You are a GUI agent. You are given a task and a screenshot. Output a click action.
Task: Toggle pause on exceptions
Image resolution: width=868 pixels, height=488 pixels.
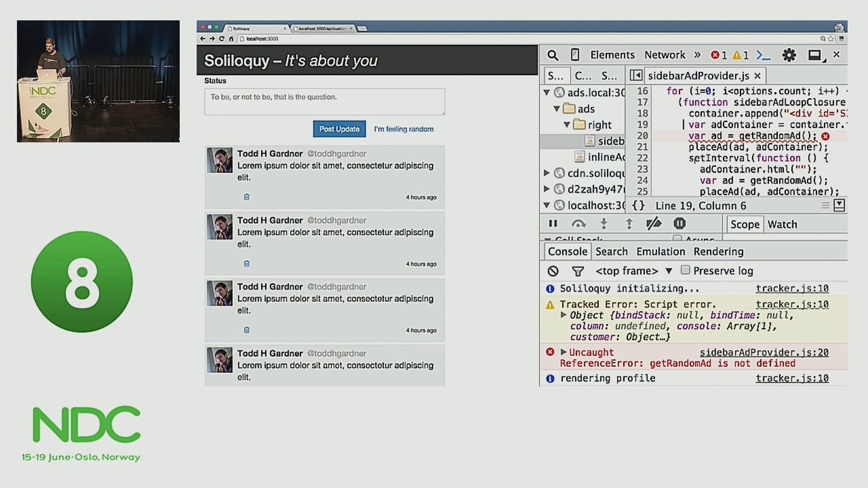[680, 224]
